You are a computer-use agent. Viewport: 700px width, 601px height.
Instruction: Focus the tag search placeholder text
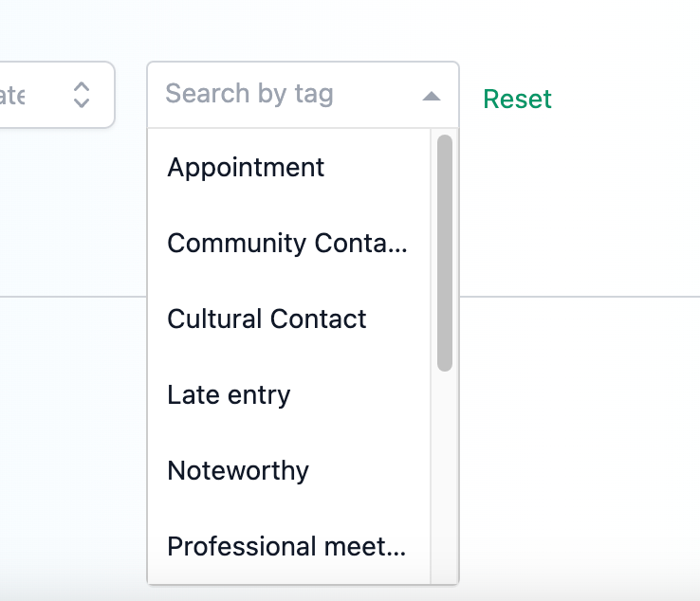(x=249, y=95)
